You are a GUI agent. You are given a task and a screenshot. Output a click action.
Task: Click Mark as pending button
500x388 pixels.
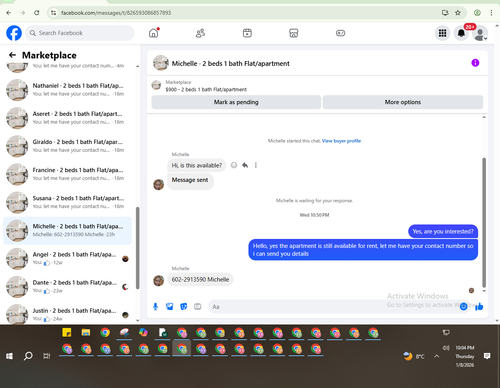236,102
